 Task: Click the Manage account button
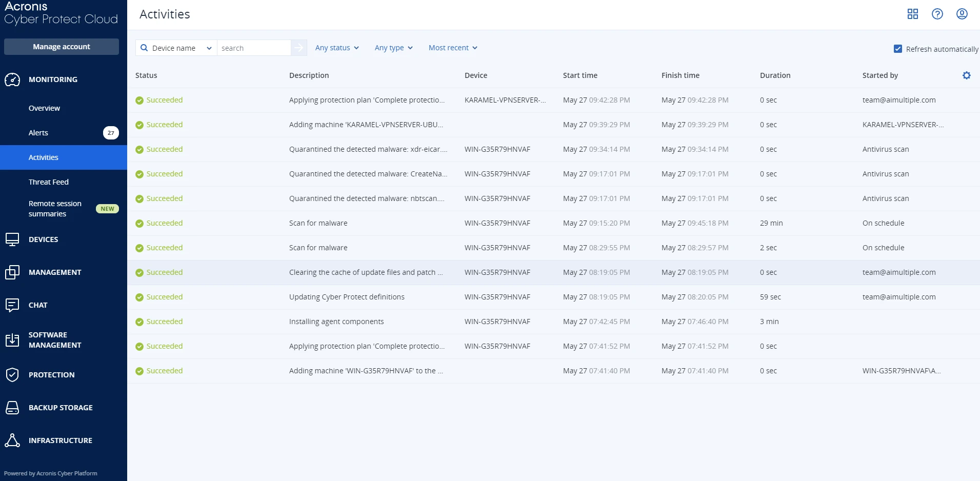point(62,47)
